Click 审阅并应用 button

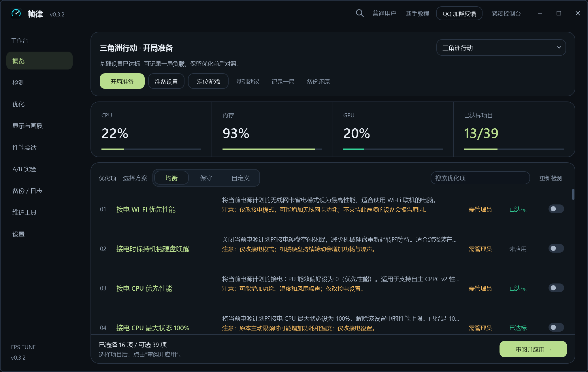coord(533,349)
